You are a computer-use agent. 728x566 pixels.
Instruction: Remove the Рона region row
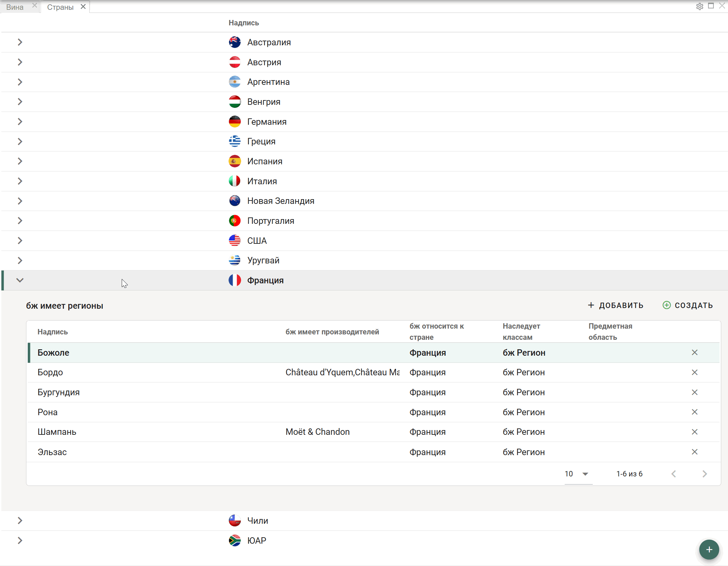point(695,412)
